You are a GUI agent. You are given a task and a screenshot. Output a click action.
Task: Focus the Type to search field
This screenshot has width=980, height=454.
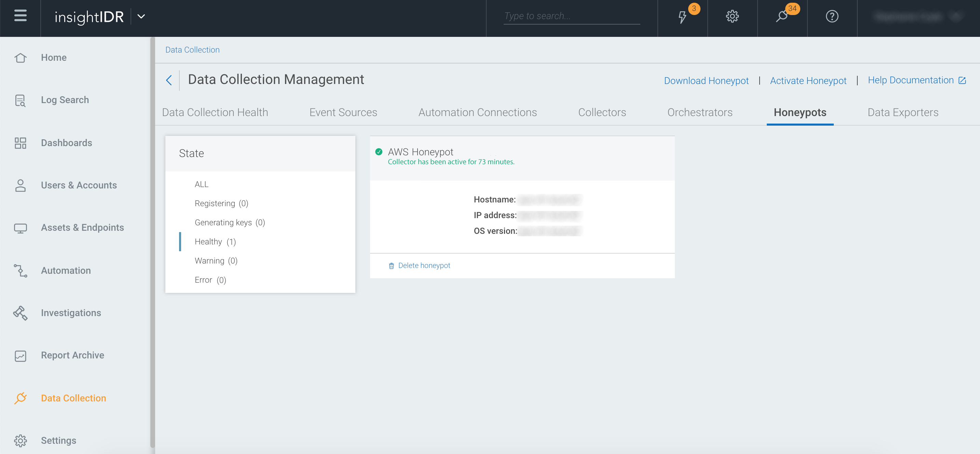571,16
